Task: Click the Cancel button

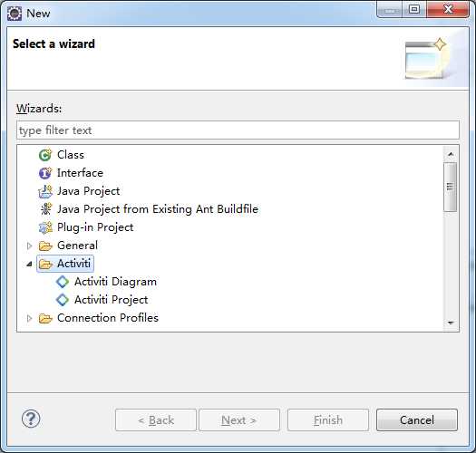Action: pyautogui.click(x=417, y=419)
